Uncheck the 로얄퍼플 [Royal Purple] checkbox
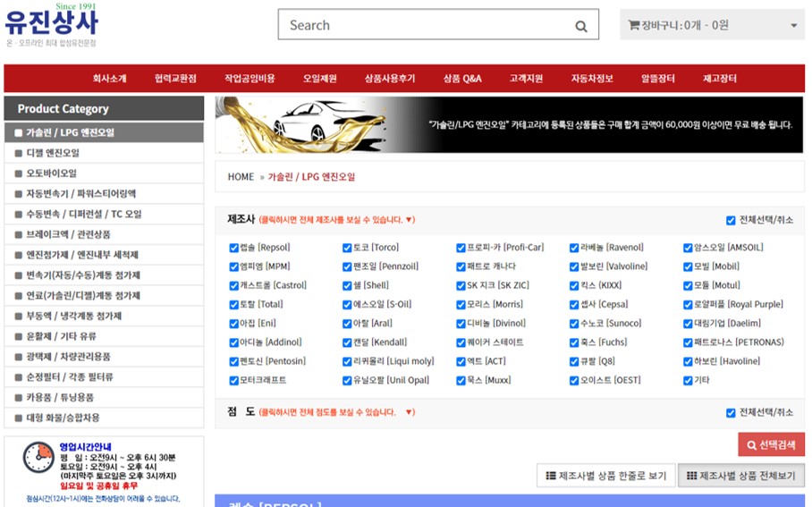Viewport: 812px width, 507px height. click(x=688, y=305)
